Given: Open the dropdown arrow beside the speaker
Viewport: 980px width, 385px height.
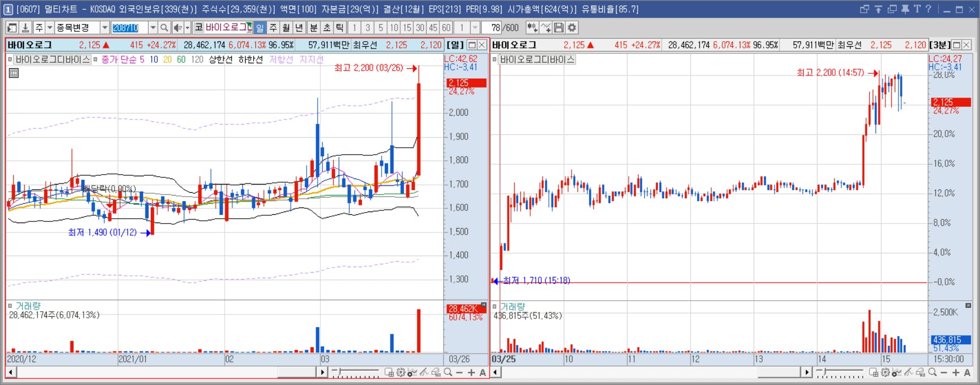Looking at the screenshot, I should (x=187, y=28).
